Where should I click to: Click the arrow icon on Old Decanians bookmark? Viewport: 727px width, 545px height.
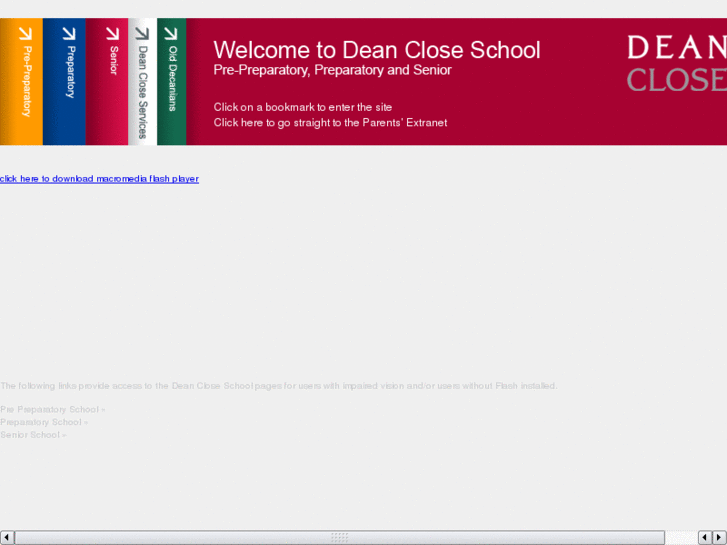click(x=171, y=33)
